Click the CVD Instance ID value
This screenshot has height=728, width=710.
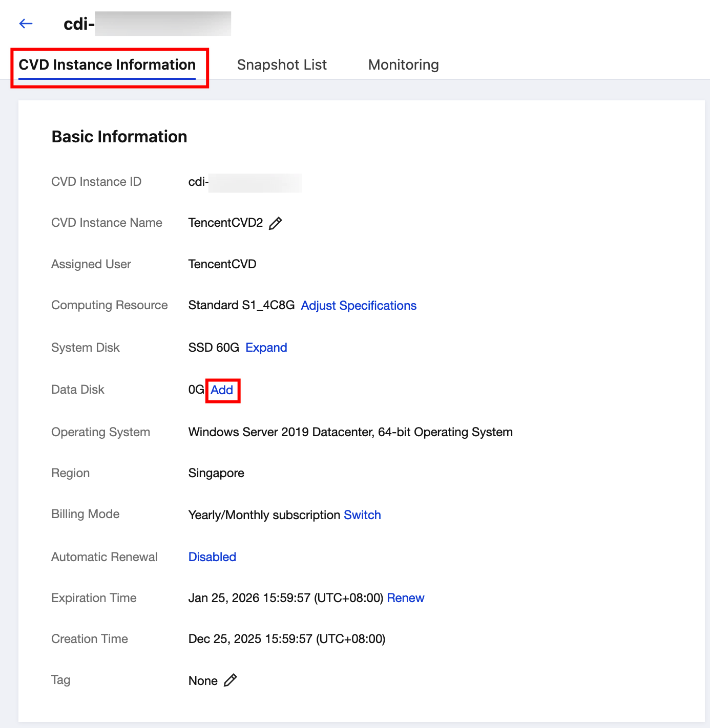(245, 182)
